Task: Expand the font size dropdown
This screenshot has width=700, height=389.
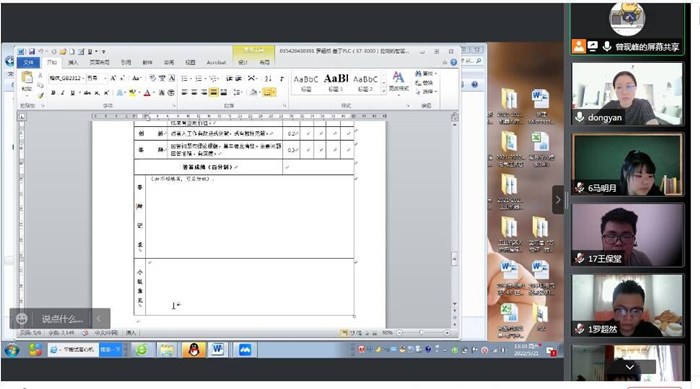Action: pyautogui.click(x=105, y=78)
